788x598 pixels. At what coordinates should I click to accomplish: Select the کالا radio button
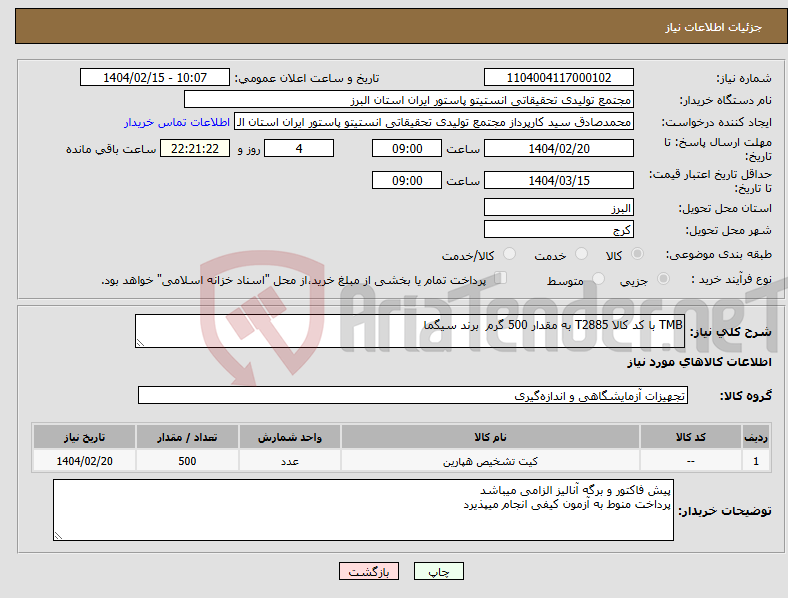click(637, 254)
